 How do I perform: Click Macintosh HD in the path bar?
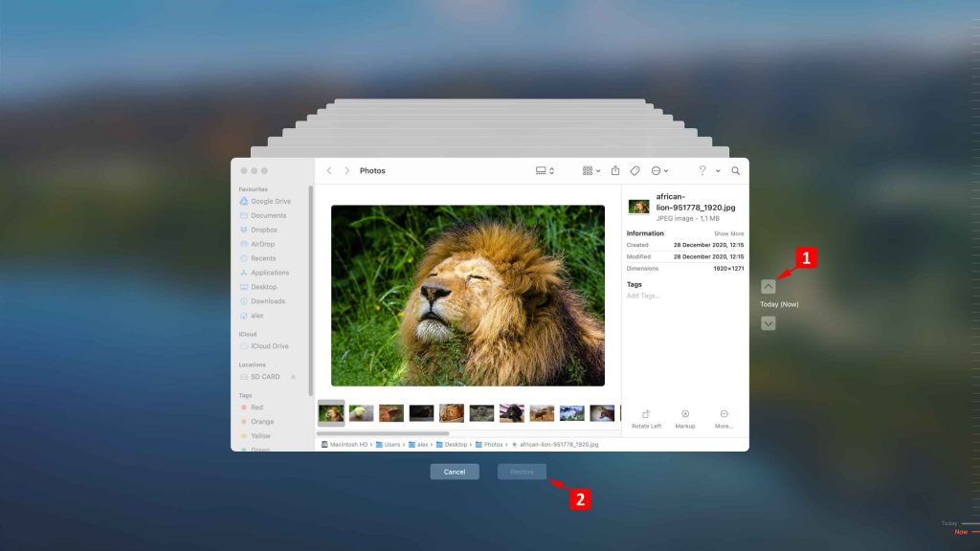click(x=345, y=445)
